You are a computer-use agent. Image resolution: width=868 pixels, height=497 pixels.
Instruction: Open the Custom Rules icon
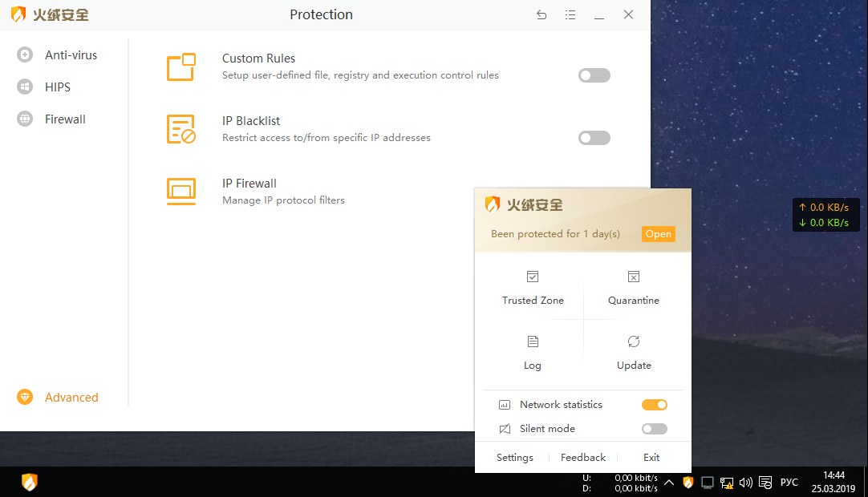click(181, 67)
